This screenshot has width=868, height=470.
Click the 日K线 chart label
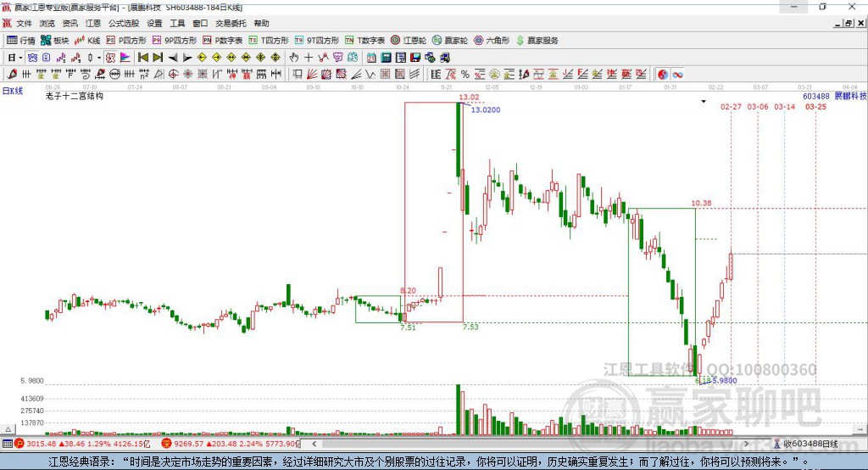pos(13,91)
